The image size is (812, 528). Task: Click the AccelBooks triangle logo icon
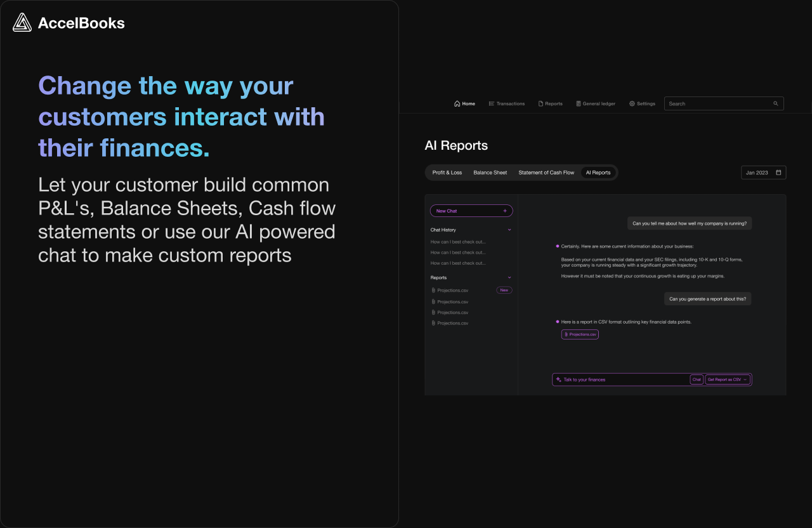22,23
